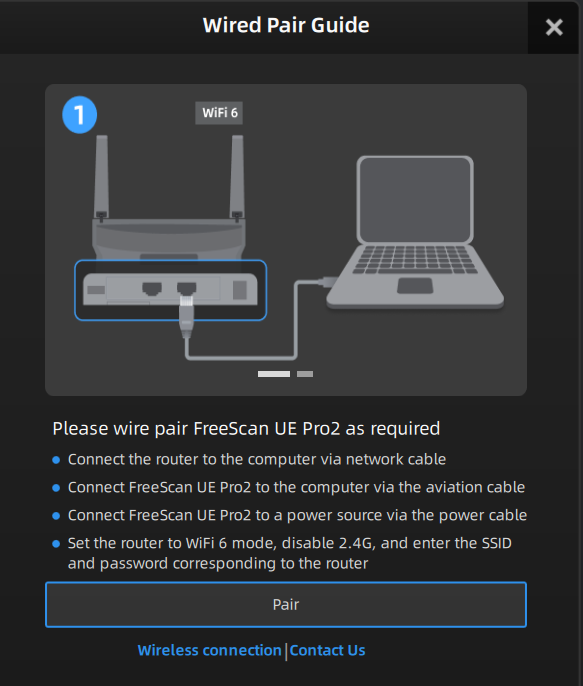Image resolution: width=583 pixels, height=686 pixels.
Task: Click the router's left antenna
Action: tap(101, 177)
